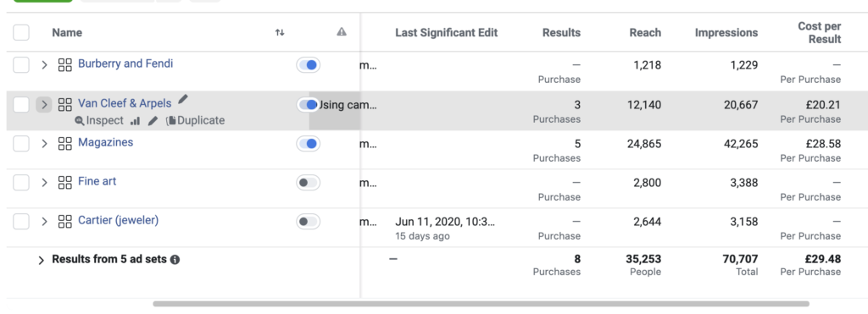Image resolution: width=868 pixels, height=314 pixels.
Task: Click the sort arrows icon in Name column
Action: coord(280,33)
